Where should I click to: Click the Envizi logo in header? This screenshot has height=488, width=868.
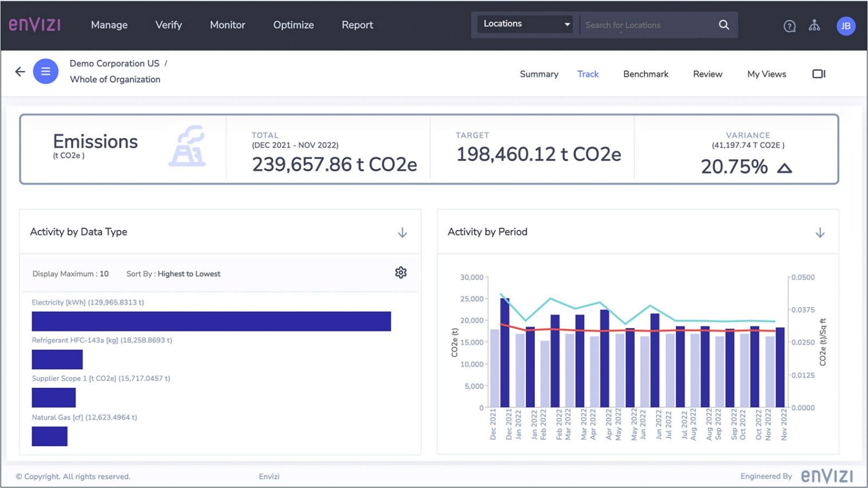(x=35, y=25)
